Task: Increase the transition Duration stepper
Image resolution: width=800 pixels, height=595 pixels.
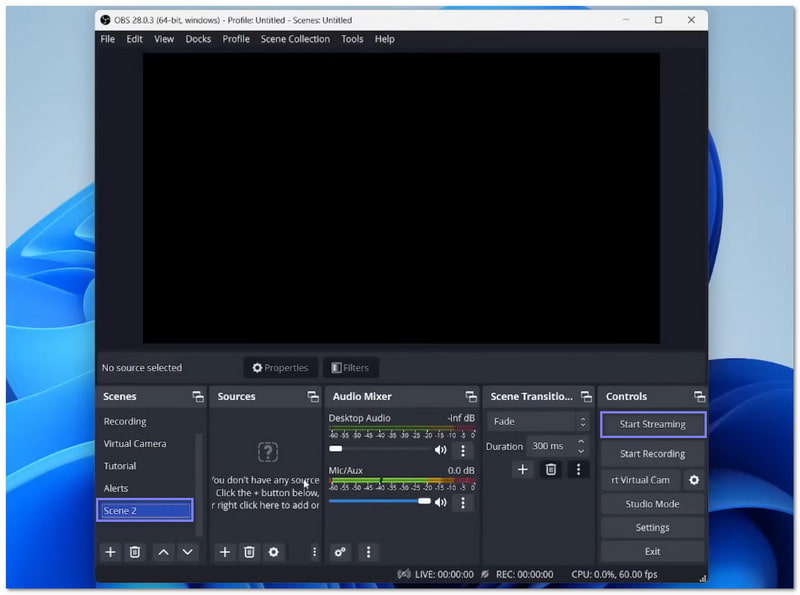Action: tap(582, 442)
